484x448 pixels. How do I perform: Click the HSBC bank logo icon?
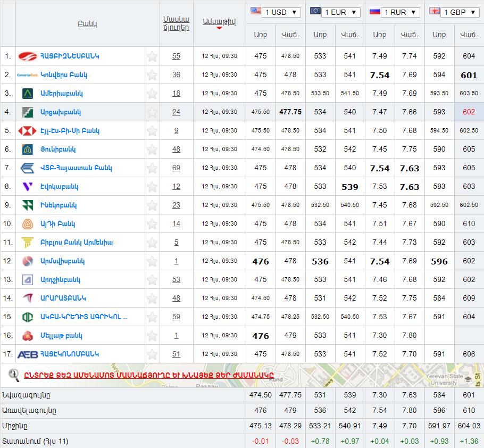27,131
